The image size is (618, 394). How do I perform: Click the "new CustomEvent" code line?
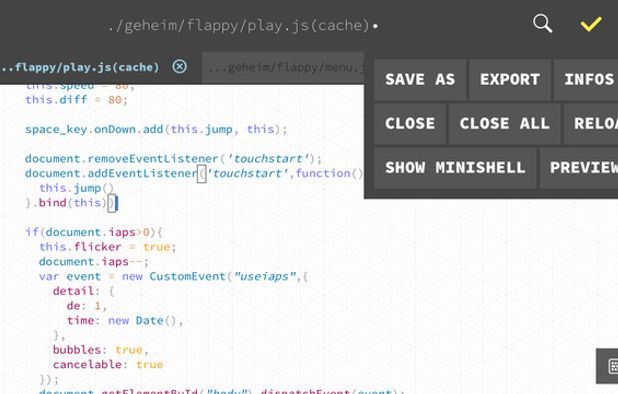(173, 277)
